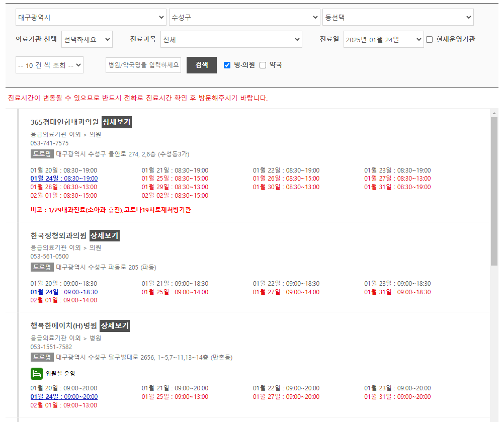Click address 들안로 274, 2,6층 (수성동3가)
Viewport: 504px width, 422px height.
point(122,154)
